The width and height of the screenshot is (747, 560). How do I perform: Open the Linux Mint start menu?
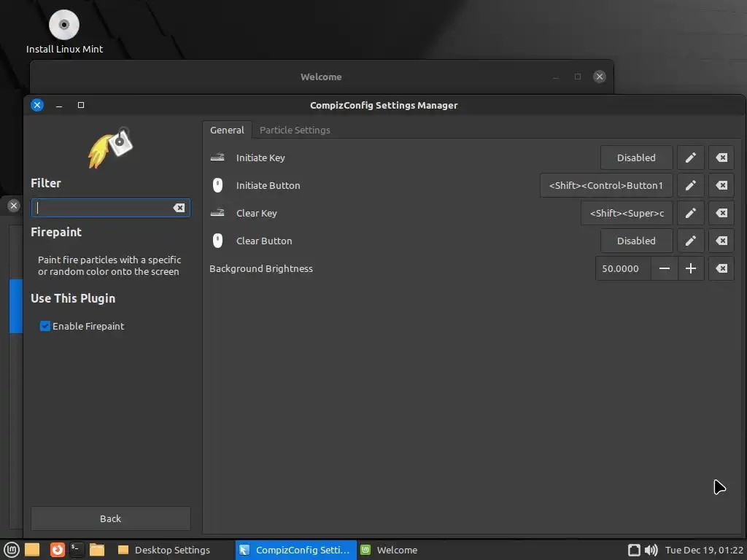(x=12, y=550)
